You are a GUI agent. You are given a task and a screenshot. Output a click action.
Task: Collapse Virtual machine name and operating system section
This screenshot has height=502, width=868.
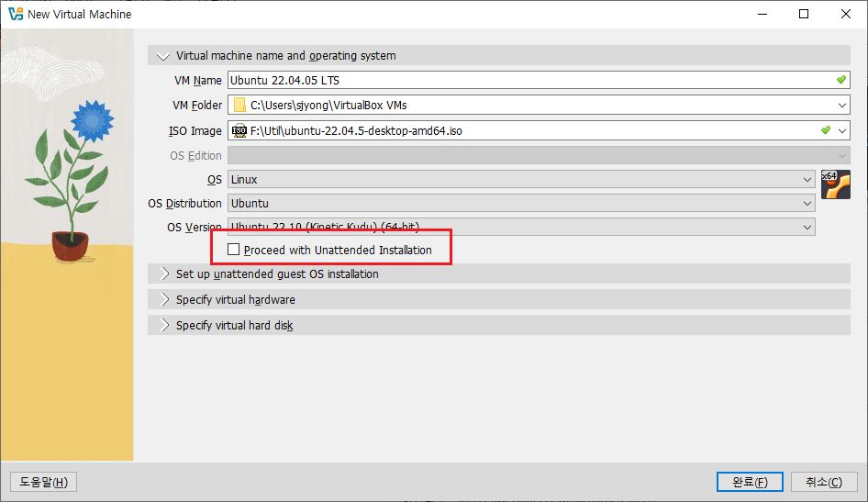point(499,55)
